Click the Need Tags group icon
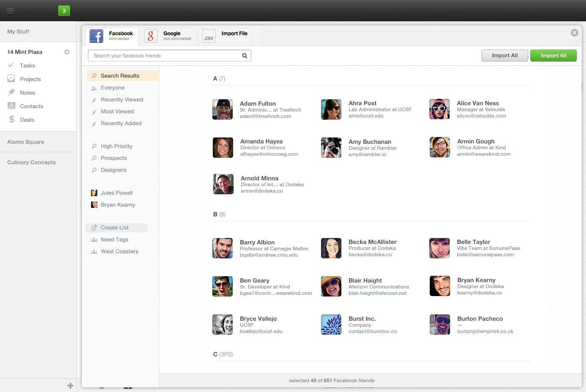Viewport: 586px width, 392px height. tap(94, 240)
